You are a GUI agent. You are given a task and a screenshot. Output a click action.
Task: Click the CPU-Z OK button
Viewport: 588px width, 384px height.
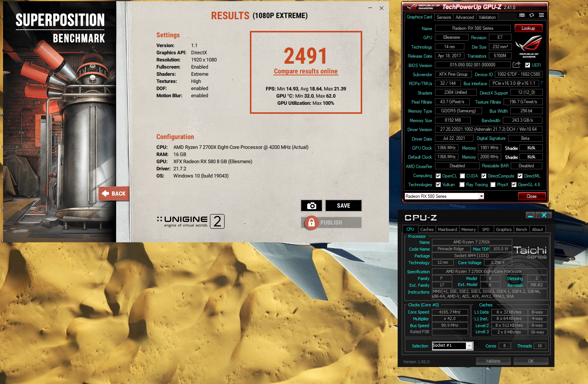531,361
